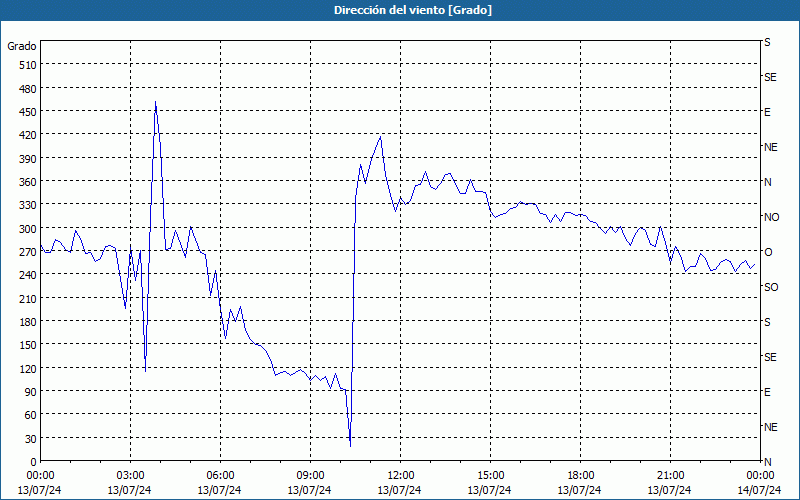Screen dimensions: 800x500
Task: Click the 150 y-axis tick label
Action: [x=28, y=345]
